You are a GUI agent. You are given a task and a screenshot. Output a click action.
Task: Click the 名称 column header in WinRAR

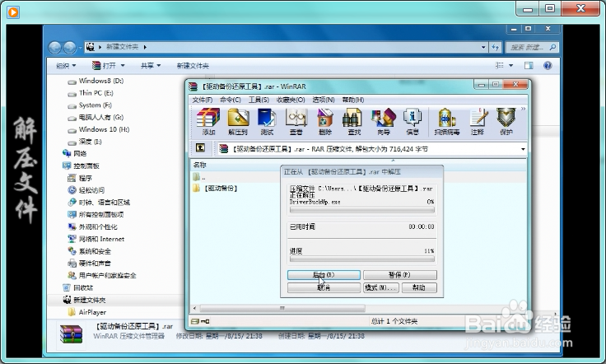click(x=199, y=165)
